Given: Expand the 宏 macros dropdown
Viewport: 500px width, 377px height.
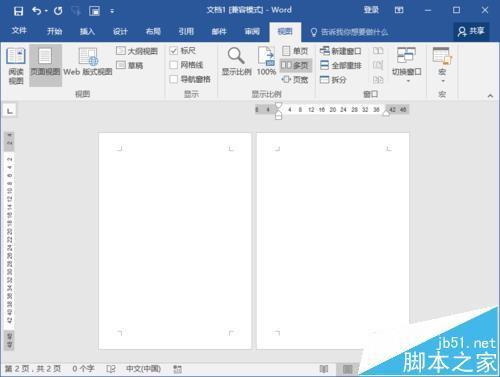Looking at the screenshot, I should 442,65.
